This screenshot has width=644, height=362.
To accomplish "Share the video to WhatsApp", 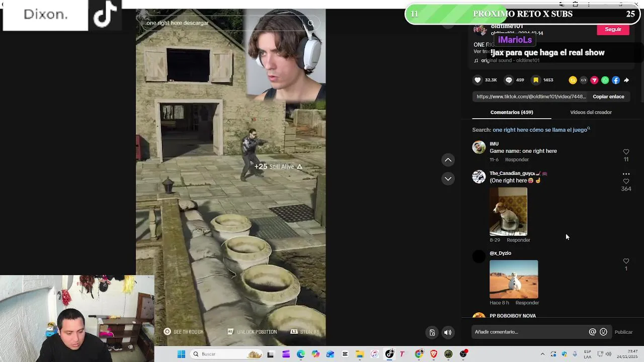I will [605, 80].
